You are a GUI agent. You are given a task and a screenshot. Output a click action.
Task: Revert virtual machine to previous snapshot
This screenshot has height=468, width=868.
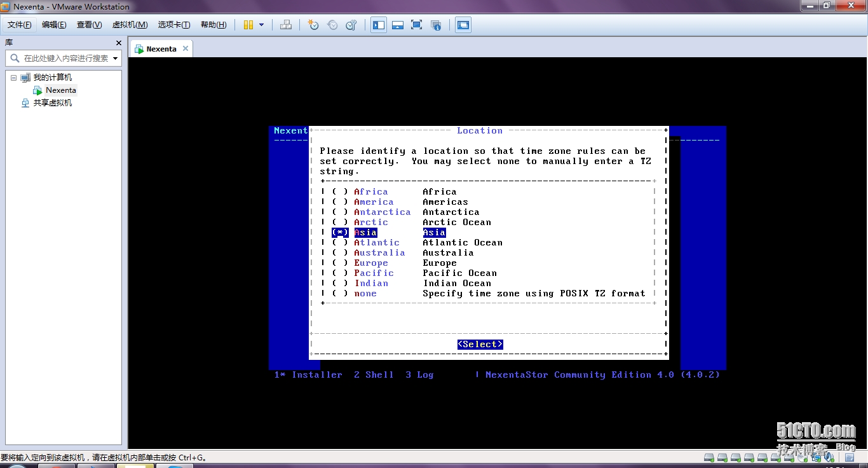point(332,25)
